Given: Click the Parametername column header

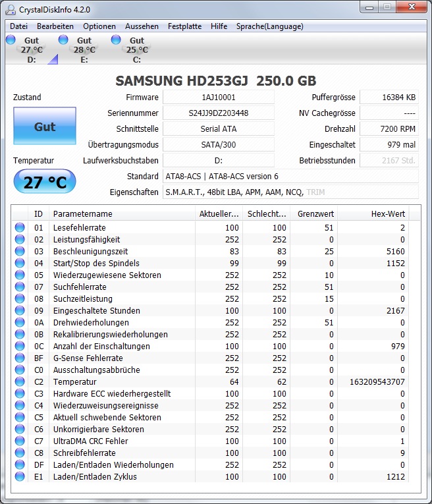Looking at the screenshot, I should tap(122, 213).
